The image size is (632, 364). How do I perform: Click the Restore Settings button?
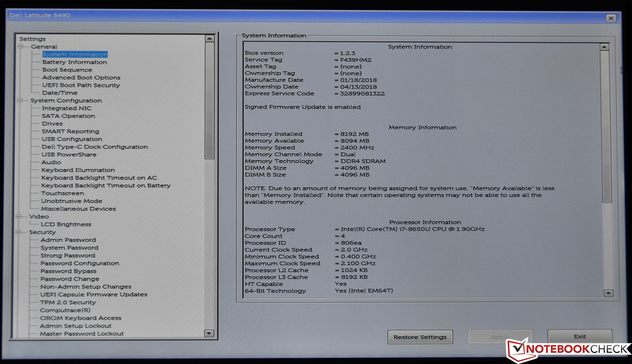pos(420,337)
